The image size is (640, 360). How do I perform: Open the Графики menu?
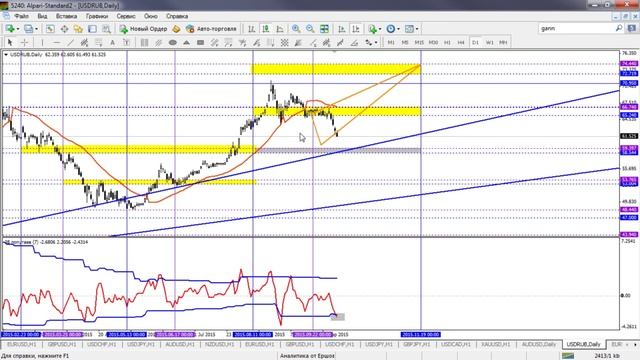[97, 16]
